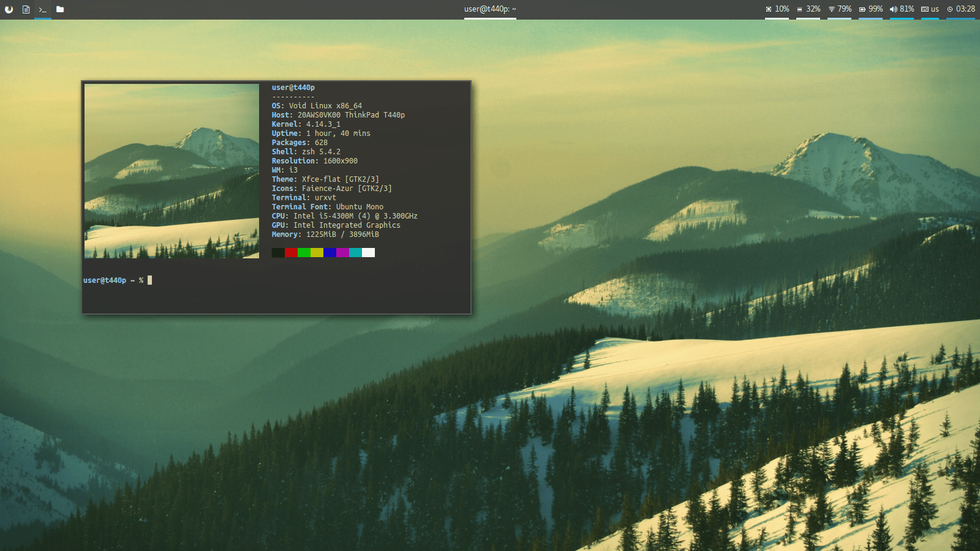The height and width of the screenshot is (551, 980).
Task: Click the Uptime: 1 hour, 40 mins line
Action: pyautogui.click(x=321, y=133)
